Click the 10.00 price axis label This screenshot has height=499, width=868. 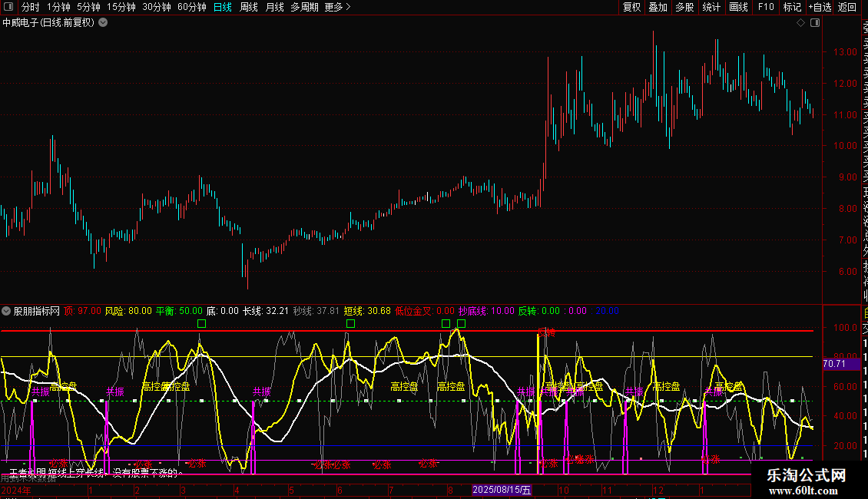click(845, 146)
